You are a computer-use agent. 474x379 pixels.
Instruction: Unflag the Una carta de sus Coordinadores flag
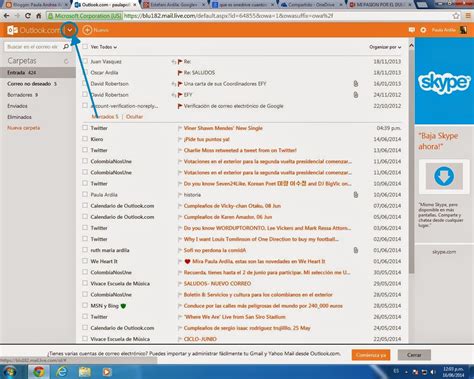(180, 84)
